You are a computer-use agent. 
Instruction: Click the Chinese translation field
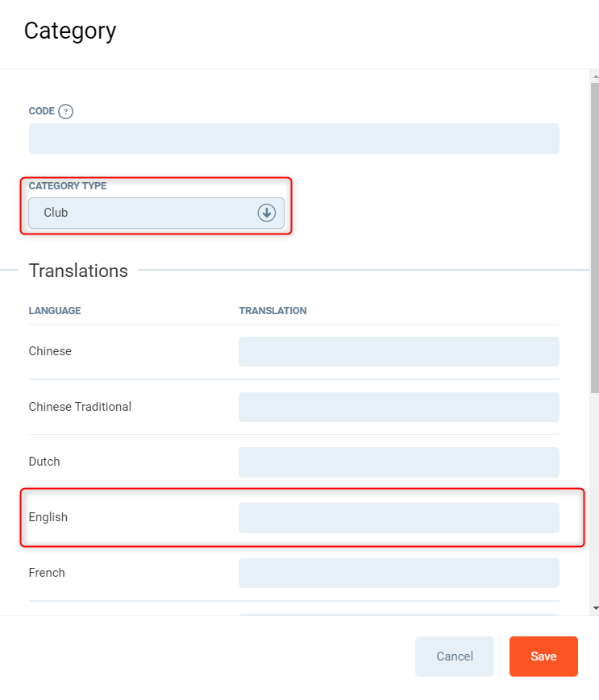[398, 351]
